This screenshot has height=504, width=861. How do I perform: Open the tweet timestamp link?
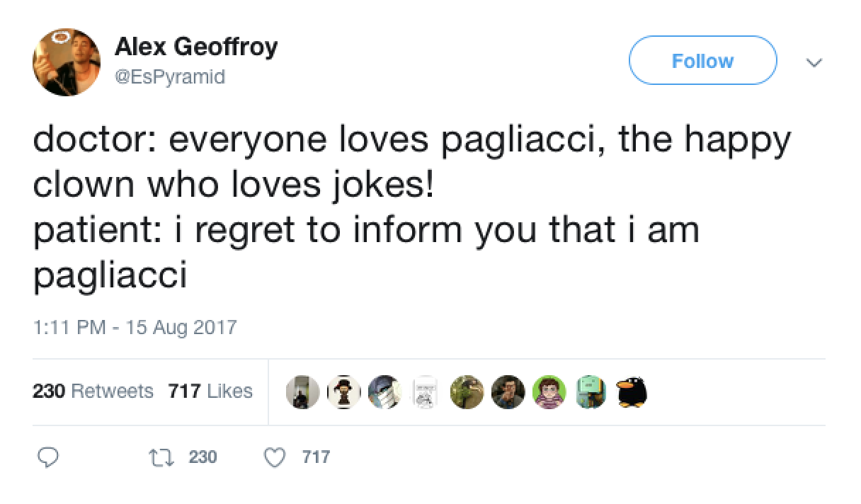coord(136,327)
